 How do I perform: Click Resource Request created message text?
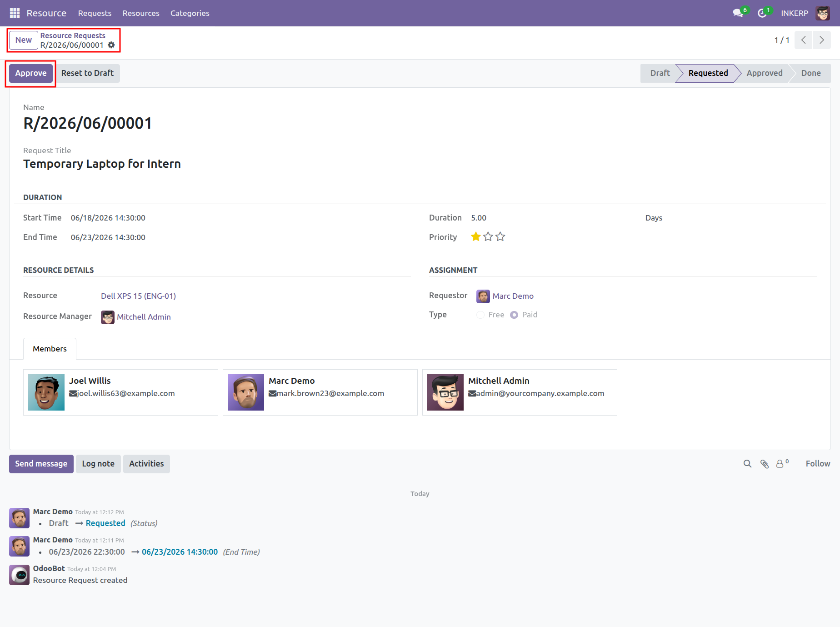[x=80, y=580]
